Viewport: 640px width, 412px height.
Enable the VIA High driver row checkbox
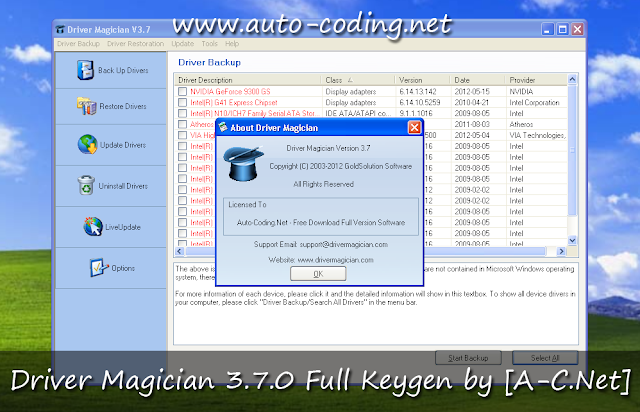[182, 135]
